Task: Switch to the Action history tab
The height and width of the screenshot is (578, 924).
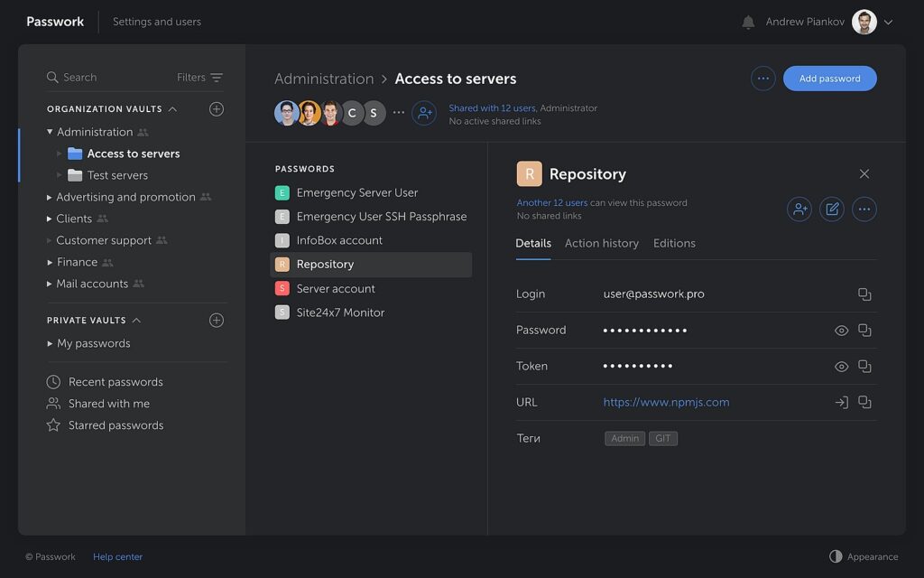Action: [601, 243]
